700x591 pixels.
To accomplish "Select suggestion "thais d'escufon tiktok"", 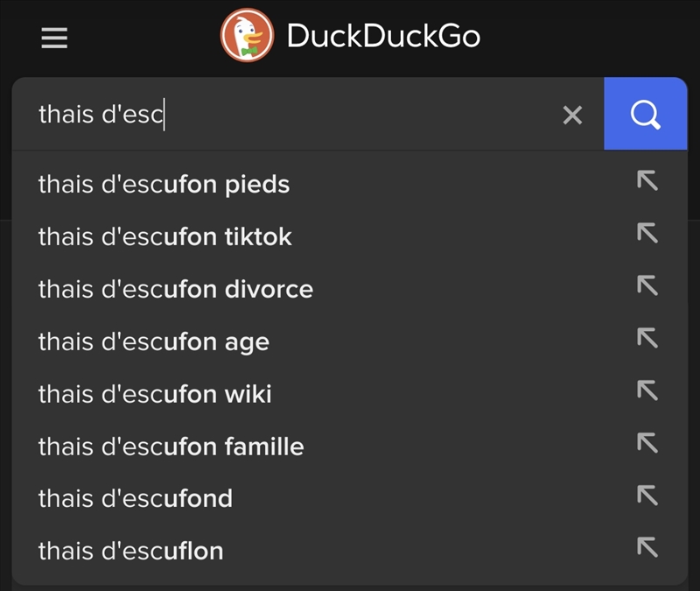I will pos(165,237).
